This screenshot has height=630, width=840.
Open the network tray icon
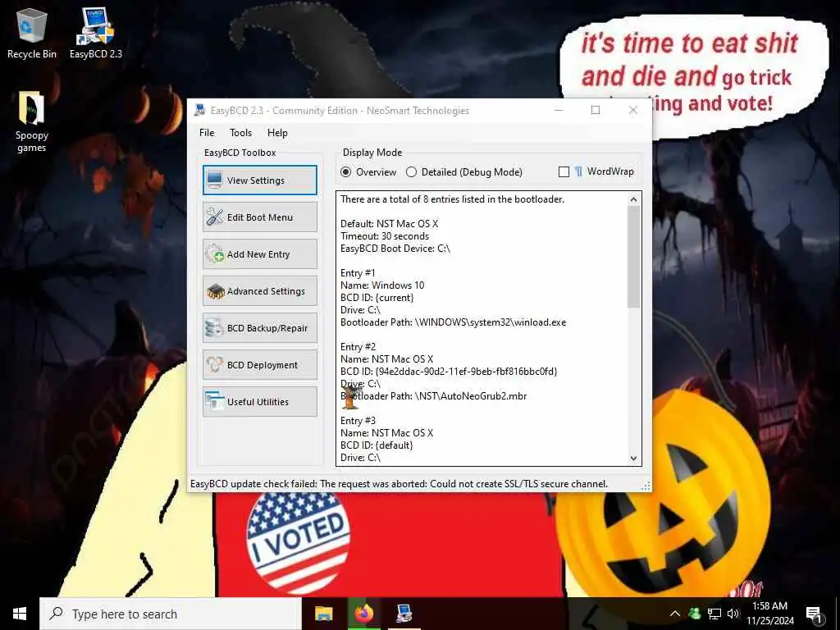pyautogui.click(x=714, y=614)
